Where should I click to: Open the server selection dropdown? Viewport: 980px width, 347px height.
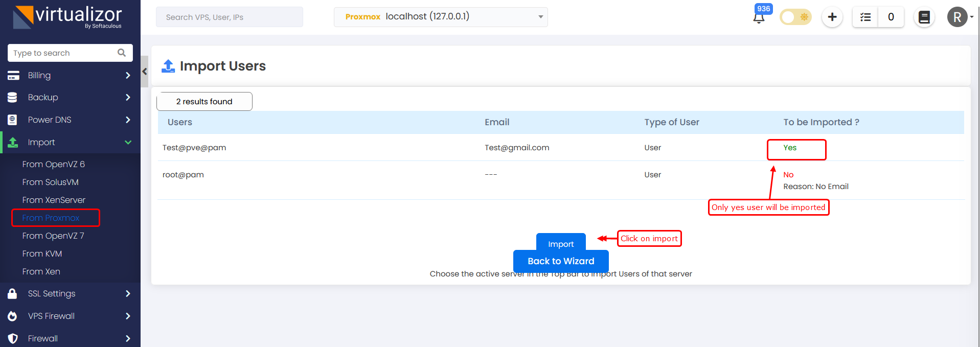pyautogui.click(x=441, y=17)
